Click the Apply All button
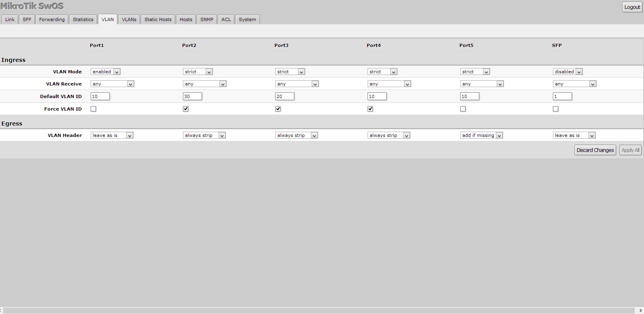The width and height of the screenshot is (644, 314). point(630,150)
